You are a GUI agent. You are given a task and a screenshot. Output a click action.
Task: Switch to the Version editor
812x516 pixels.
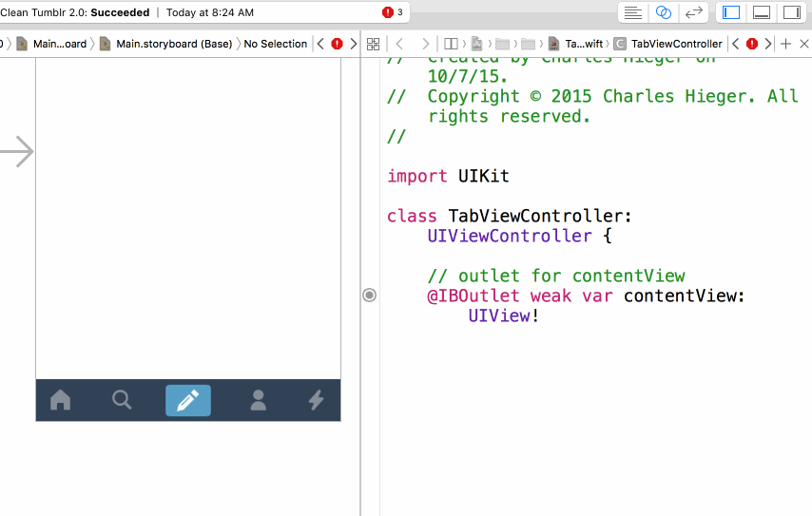pos(693,12)
